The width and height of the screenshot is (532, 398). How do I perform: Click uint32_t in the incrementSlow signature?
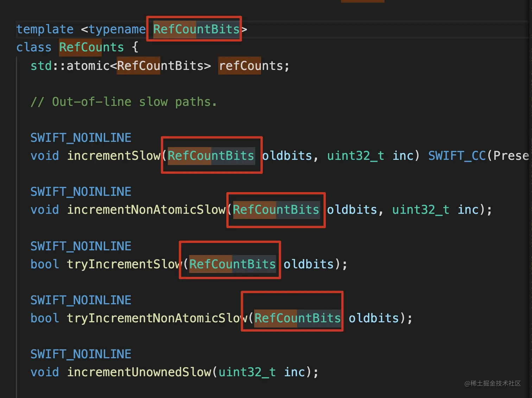point(356,156)
